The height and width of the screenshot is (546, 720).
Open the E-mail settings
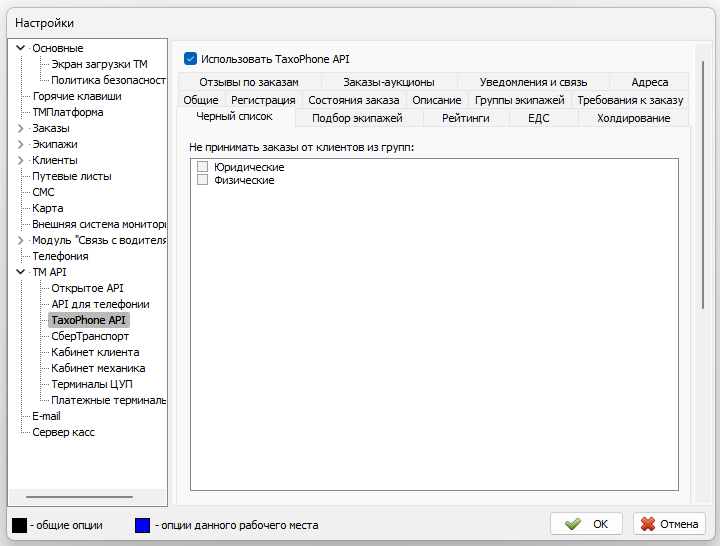click(x=46, y=417)
